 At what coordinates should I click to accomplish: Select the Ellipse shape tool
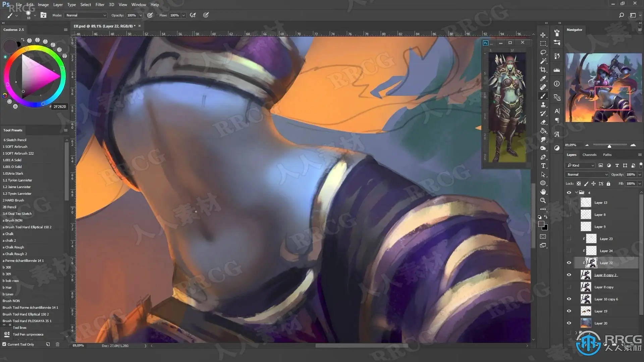(x=543, y=183)
